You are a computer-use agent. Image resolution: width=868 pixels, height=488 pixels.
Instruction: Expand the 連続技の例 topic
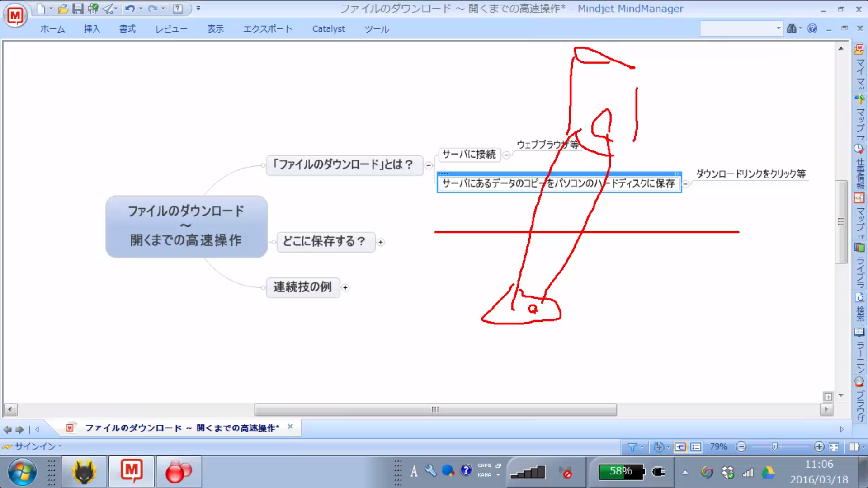[345, 288]
